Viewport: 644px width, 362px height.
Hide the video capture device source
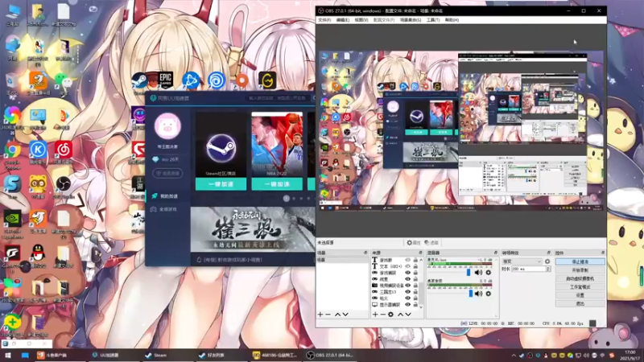[x=408, y=286]
